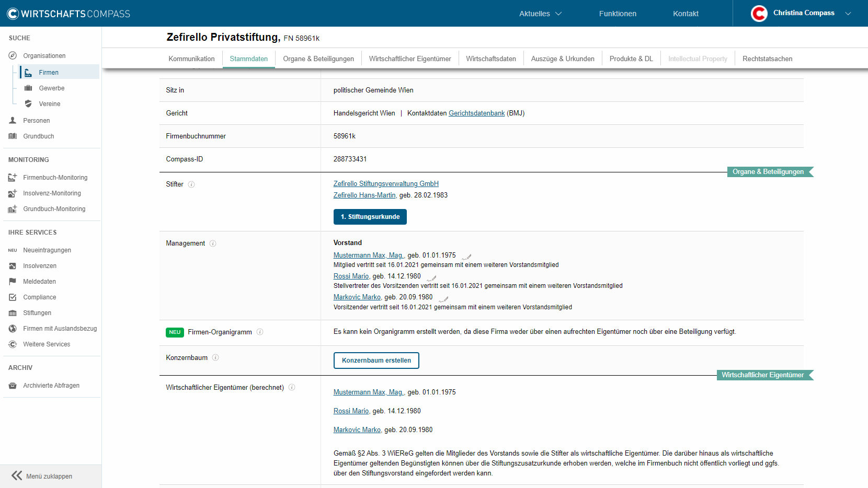
Task: Show info for Wirtschaftlicher Eigentümer (berechnet)
Action: point(292,388)
